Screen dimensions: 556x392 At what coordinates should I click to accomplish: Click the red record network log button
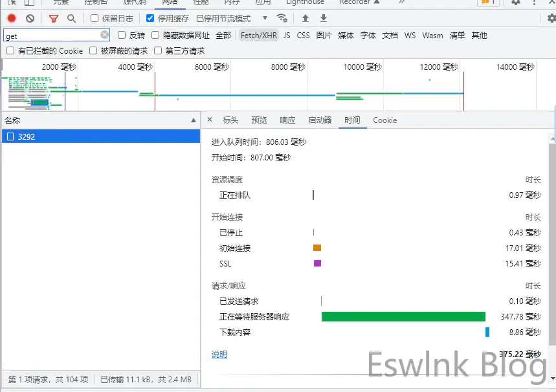pyautogui.click(x=12, y=19)
